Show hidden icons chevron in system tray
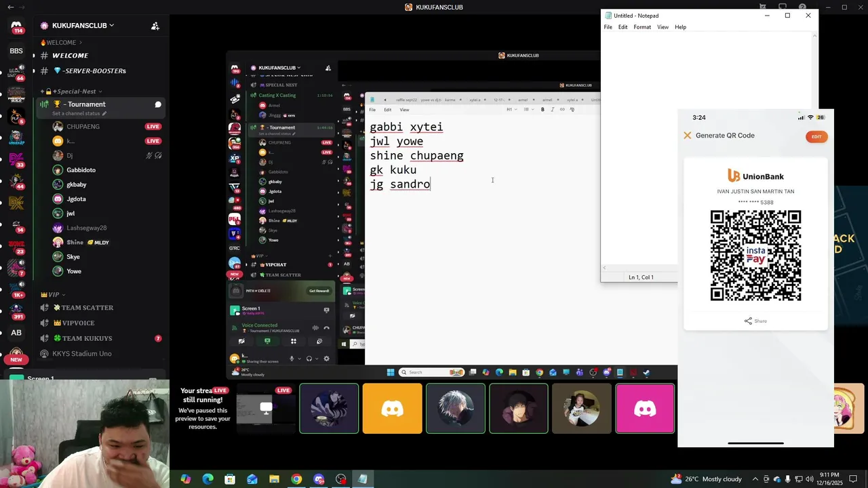The image size is (868, 488). tap(755, 479)
